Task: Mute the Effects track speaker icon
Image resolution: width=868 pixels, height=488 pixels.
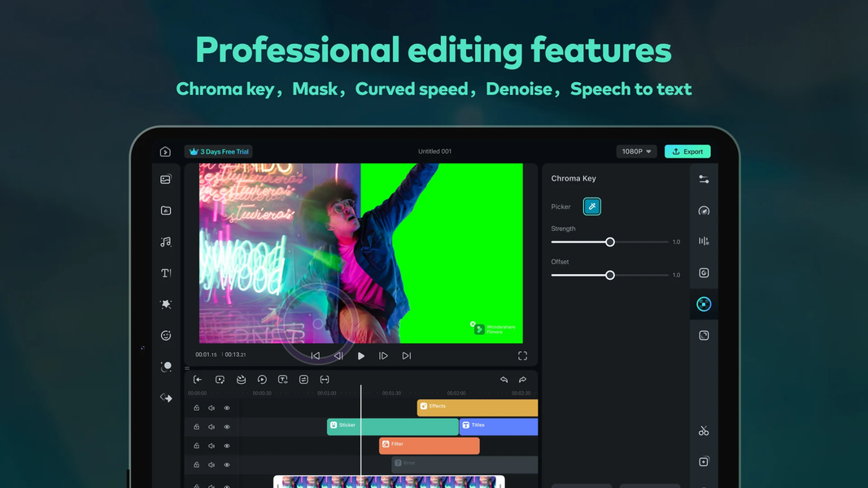Action: click(212, 407)
